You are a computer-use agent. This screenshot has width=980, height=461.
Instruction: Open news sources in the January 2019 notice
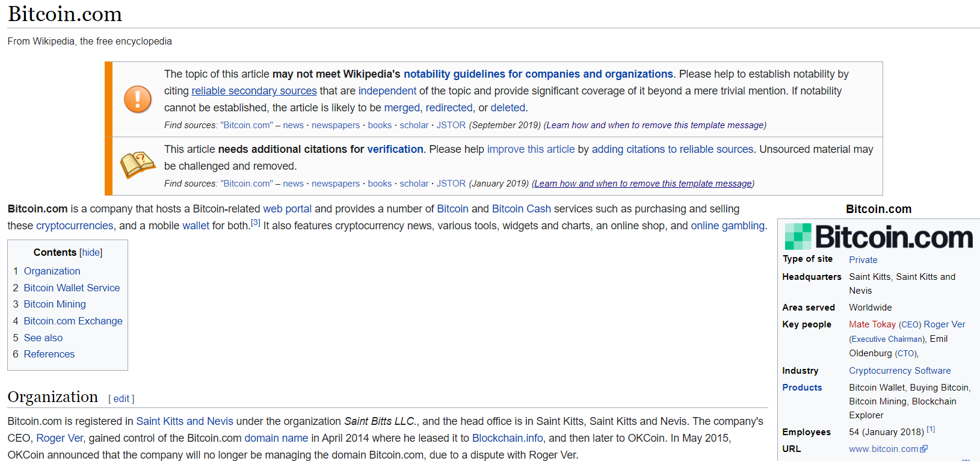click(x=293, y=184)
